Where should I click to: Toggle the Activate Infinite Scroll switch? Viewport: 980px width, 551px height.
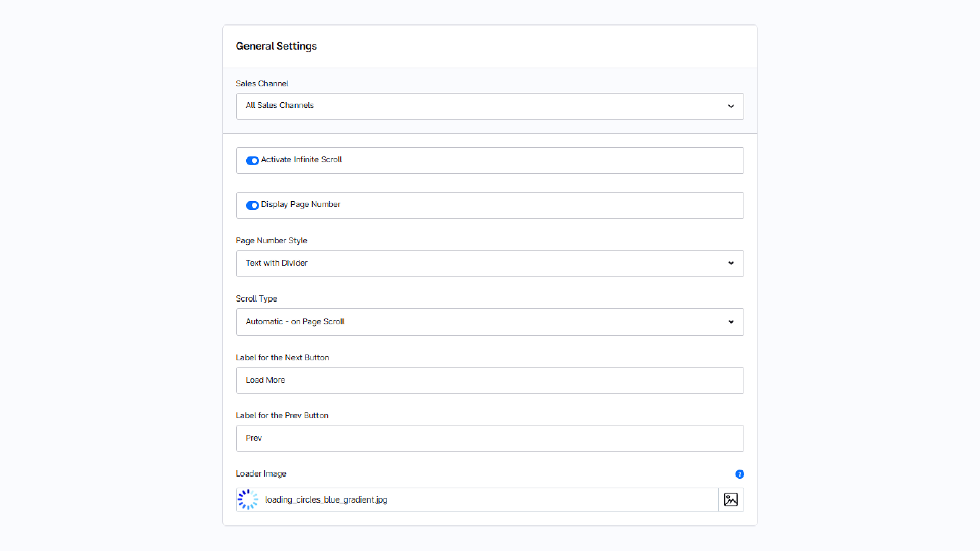(252, 161)
